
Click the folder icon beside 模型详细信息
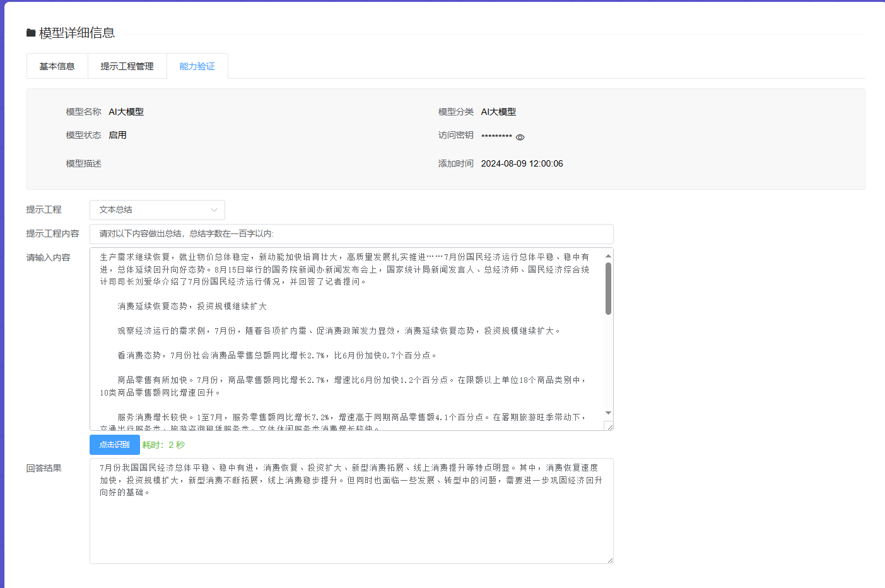31,33
